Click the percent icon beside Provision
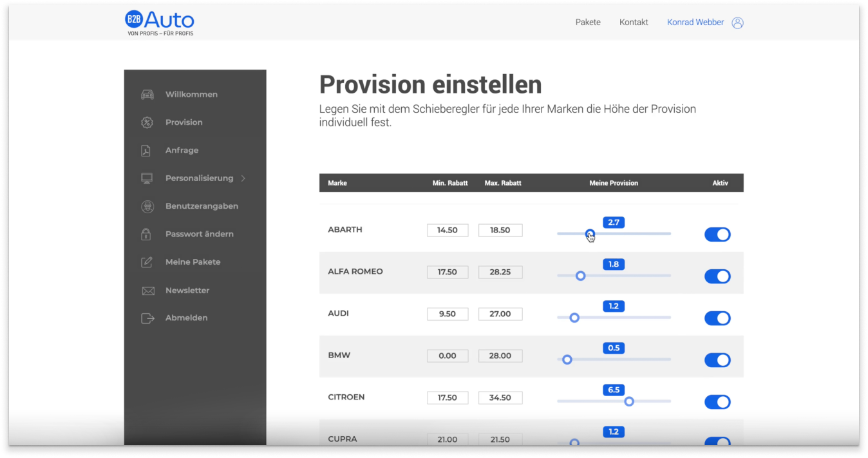The height and width of the screenshot is (458, 868). point(147,122)
